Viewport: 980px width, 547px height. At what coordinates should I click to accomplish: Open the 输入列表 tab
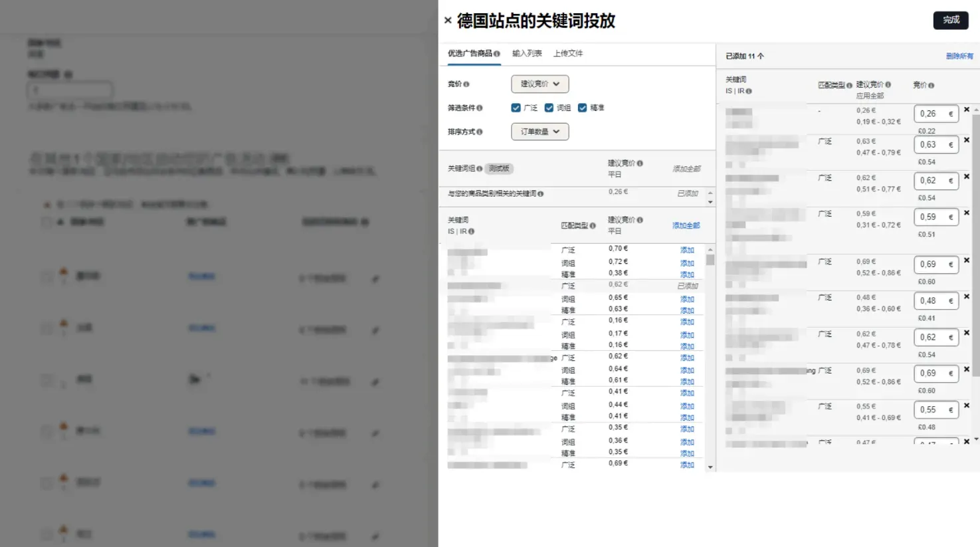point(527,53)
